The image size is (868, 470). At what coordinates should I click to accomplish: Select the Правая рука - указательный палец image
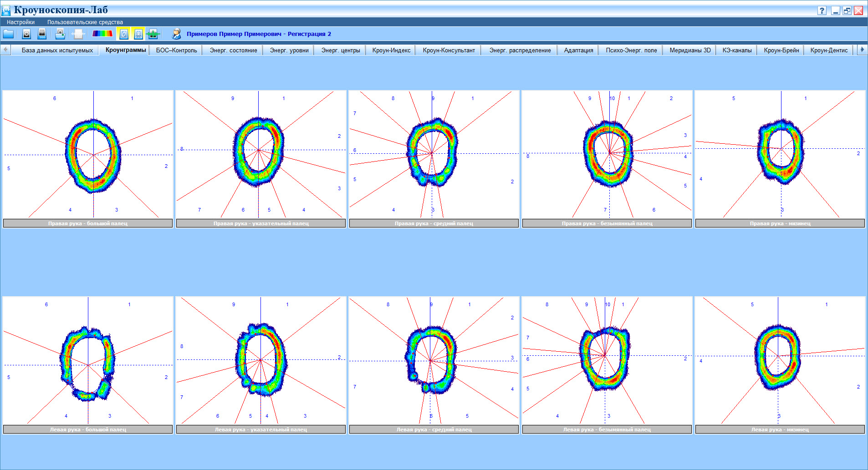[x=261, y=159]
